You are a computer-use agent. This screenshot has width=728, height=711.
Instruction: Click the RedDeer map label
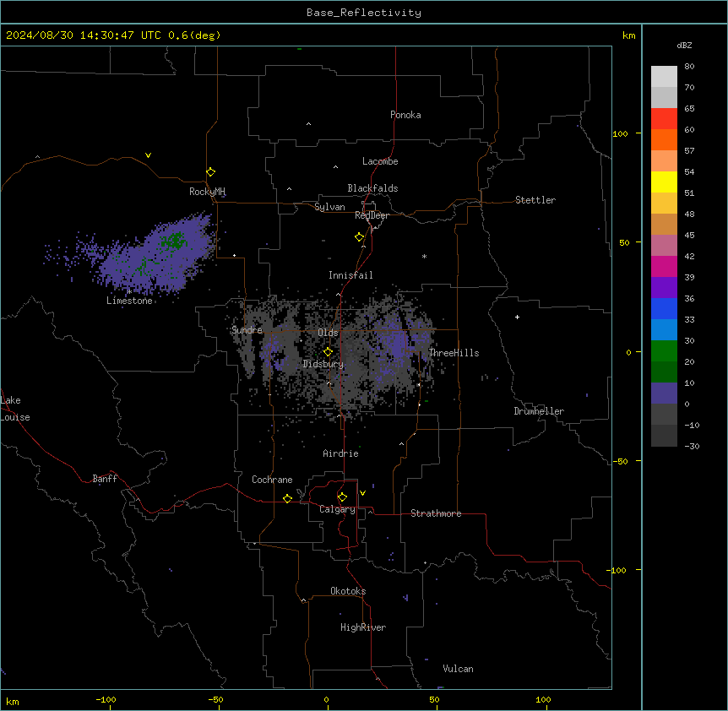(x=372, y=215)
